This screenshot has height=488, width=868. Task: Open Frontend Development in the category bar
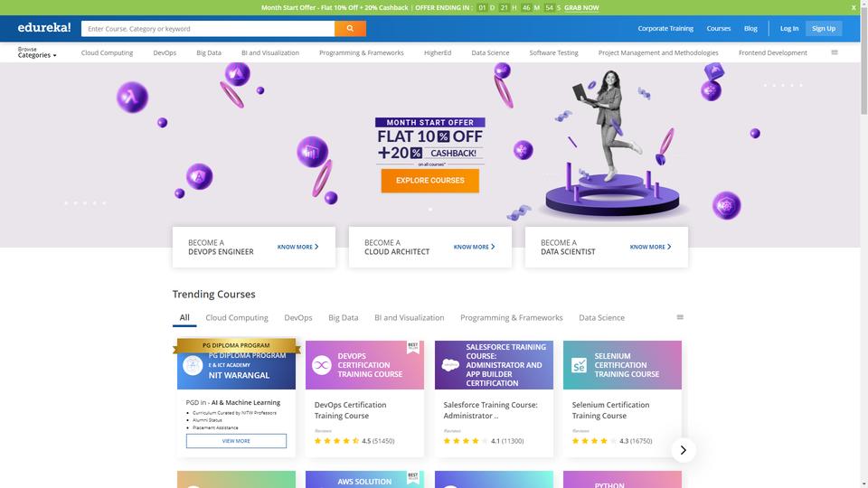(x=773, y=52)
